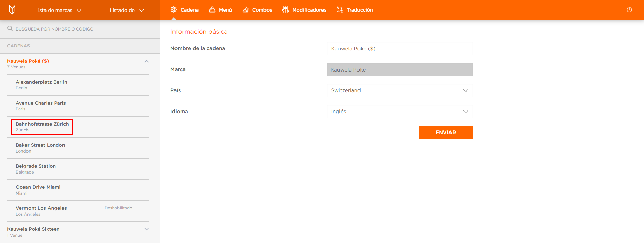Select the Kauwela Poké Sixteen chain name

point(33,229)
